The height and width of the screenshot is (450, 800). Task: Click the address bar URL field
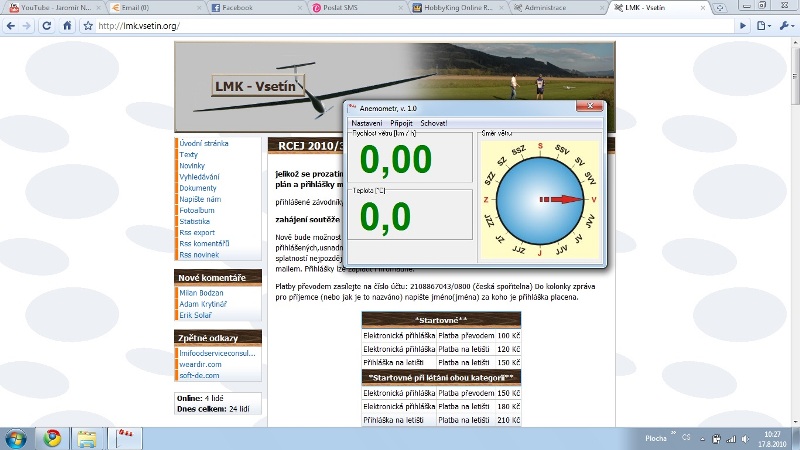tap(413, 26)
